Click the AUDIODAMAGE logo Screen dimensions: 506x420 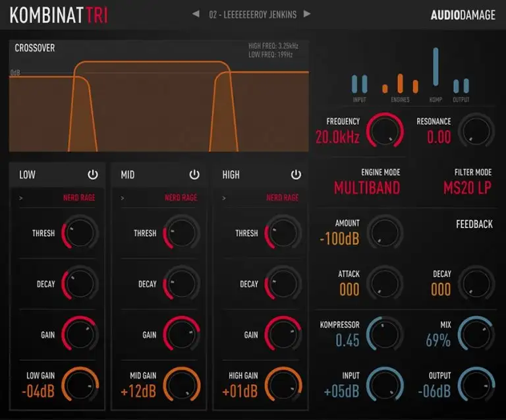click(x=463, y=15)
